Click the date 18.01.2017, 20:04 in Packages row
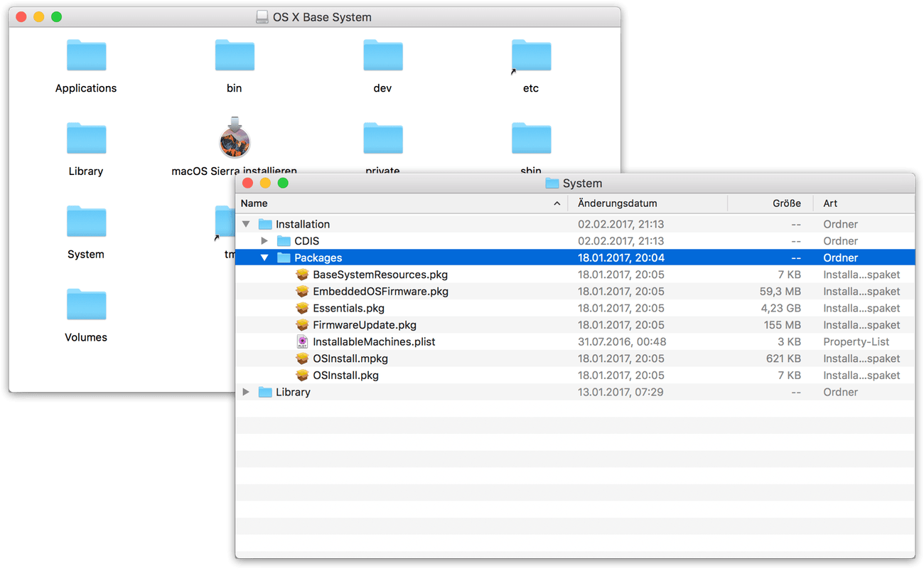Image resolution: width=924 pixels, height=569 pixels. [x=621, y=257]
